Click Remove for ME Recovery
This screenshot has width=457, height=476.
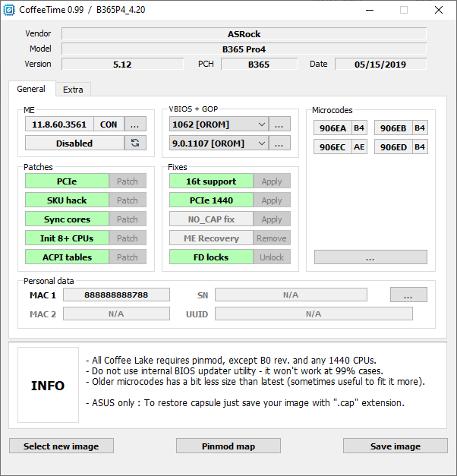point(272,238)
